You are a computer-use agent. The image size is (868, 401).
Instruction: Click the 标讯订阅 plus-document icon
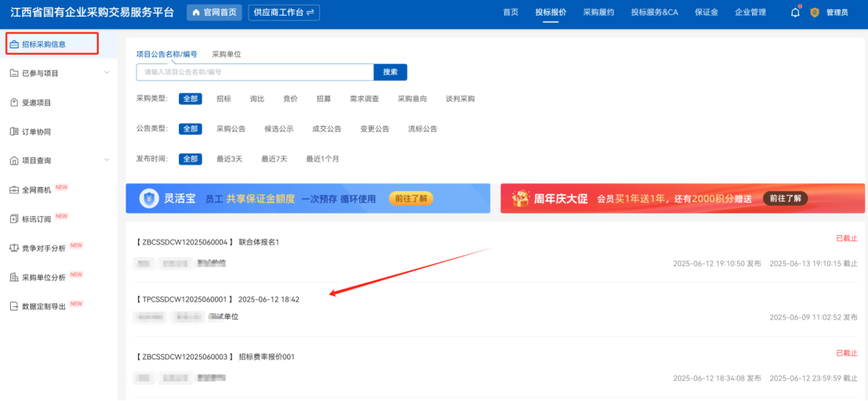click(14, 219)
